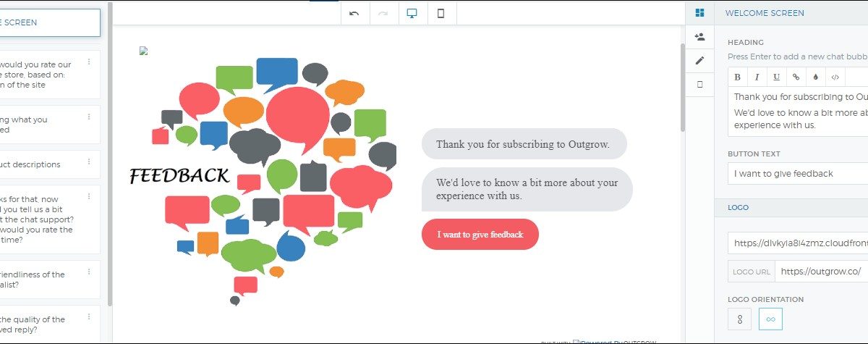The image size is (868, 344).
Task: Apply bold formatting to heading text
Action: (x=738, y=77)
